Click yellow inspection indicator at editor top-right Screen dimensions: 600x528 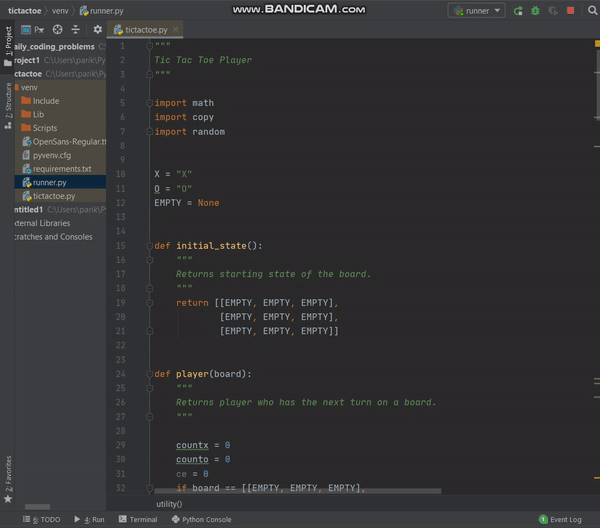(597, 44)
